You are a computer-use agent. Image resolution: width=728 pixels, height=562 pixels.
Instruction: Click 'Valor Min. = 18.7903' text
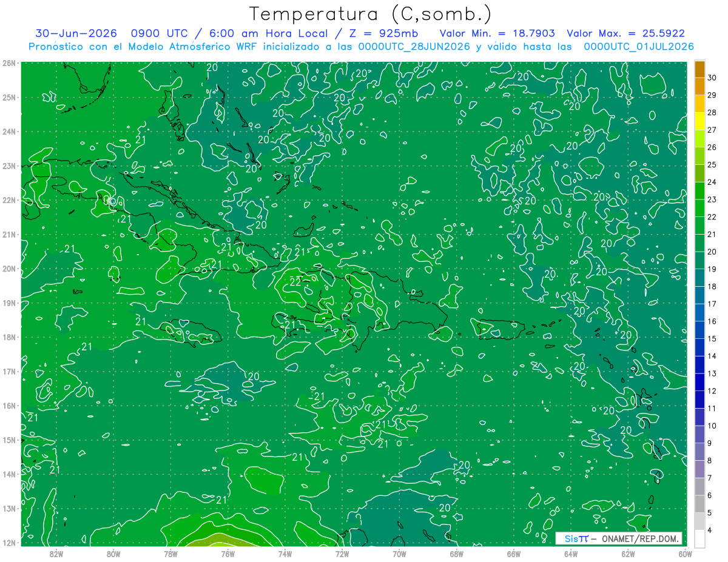pyautogui.click(x=497, y=33)
